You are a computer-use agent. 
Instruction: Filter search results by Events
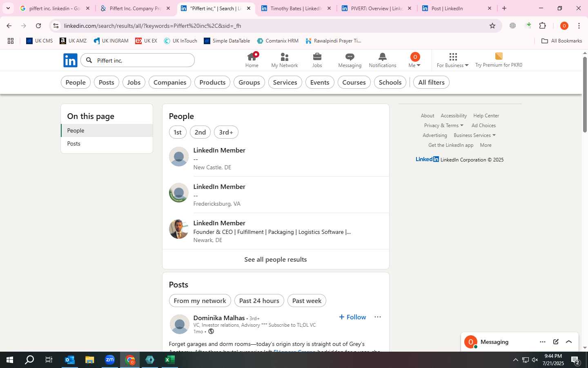tap(320, 82)
